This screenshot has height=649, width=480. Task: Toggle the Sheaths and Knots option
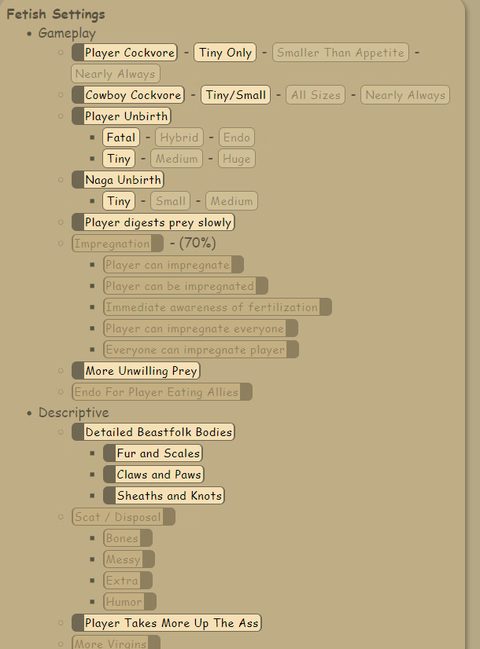coord(163,496)
